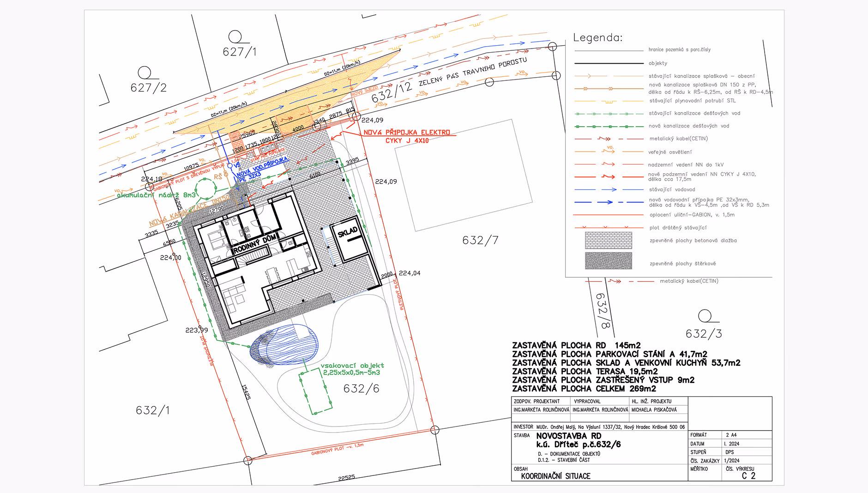Click 'GABIONOVÝ PLOT –v. 1,5m' bottom fence label
868x493 pixels.
[338, 449]
